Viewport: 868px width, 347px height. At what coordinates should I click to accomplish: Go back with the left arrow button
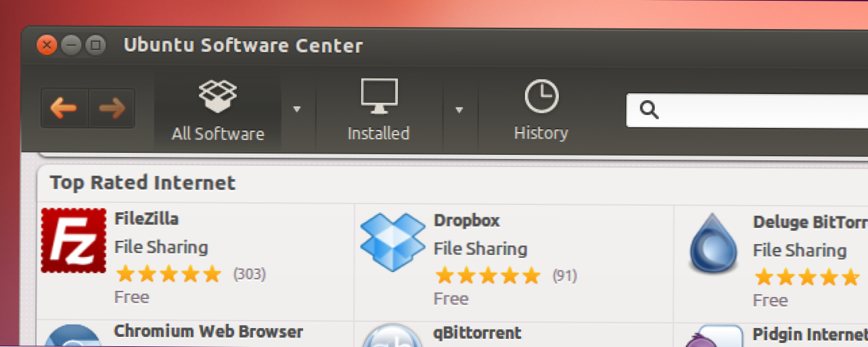tap(64, 108)
